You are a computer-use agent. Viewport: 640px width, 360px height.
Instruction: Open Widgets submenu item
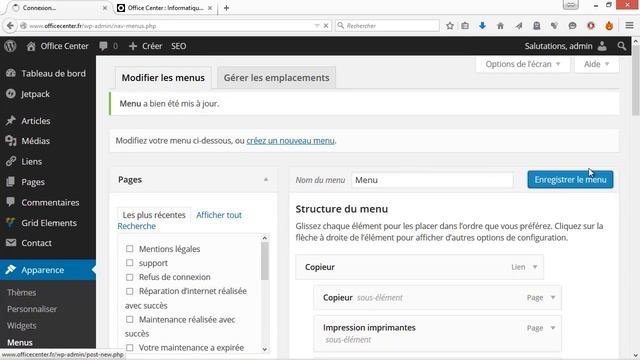(22, 326)
